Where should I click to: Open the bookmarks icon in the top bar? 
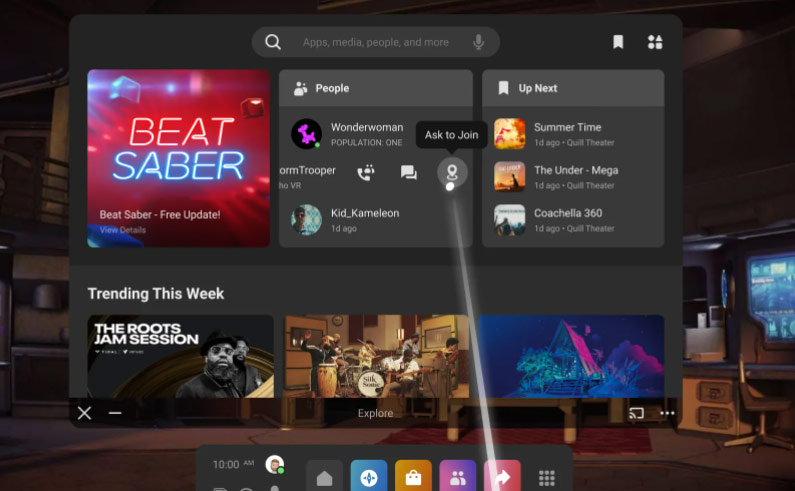tap(618, 42)
